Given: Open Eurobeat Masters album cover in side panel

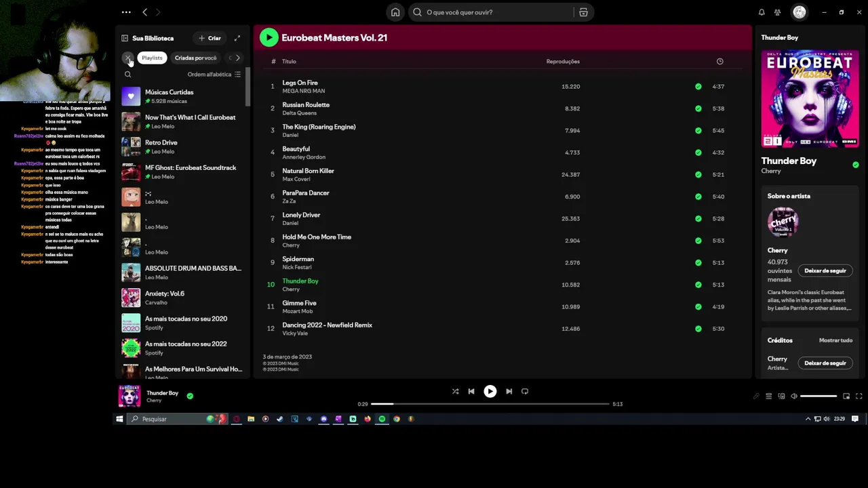Looking at the screenshot, I should tap(810, 99).
